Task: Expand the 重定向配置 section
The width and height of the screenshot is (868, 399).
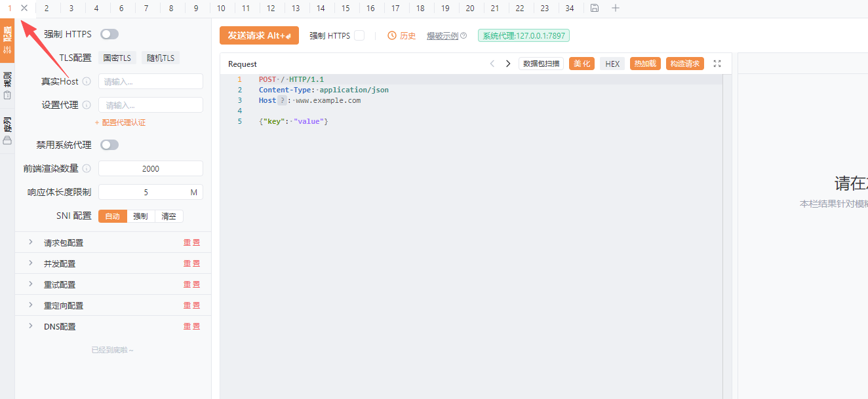Action: pyautogui.click(x=31, y=305)
